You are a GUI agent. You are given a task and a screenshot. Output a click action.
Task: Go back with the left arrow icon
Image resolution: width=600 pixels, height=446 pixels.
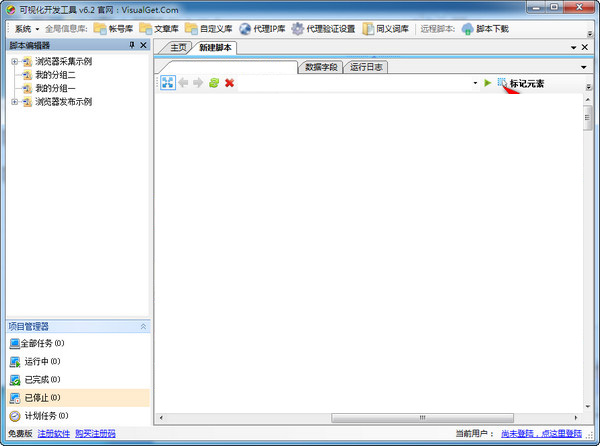coord(183,83)
